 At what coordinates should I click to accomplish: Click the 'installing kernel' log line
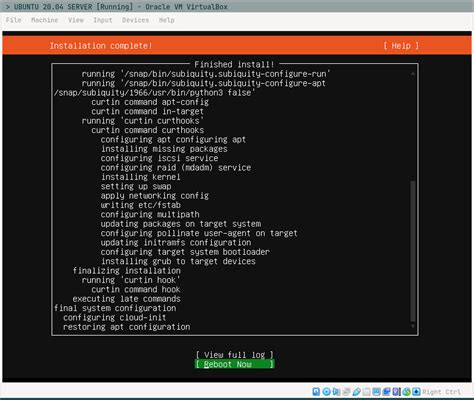click(x=140, y=177)
